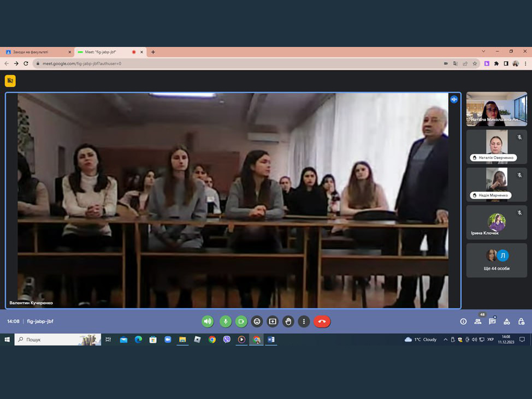Click the "Ще 44 особи" tile
The image size is (532, 399).
click(x=496, y=260)
